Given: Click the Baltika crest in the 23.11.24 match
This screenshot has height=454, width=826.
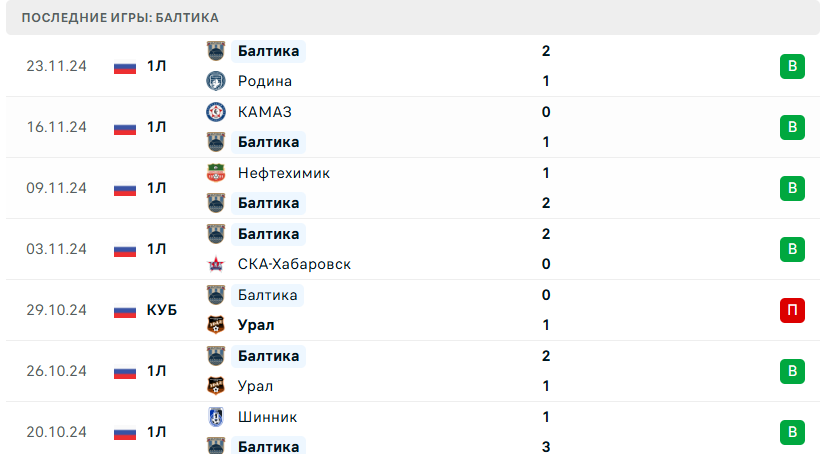Looking at the screenshot, I should point(215,51).
